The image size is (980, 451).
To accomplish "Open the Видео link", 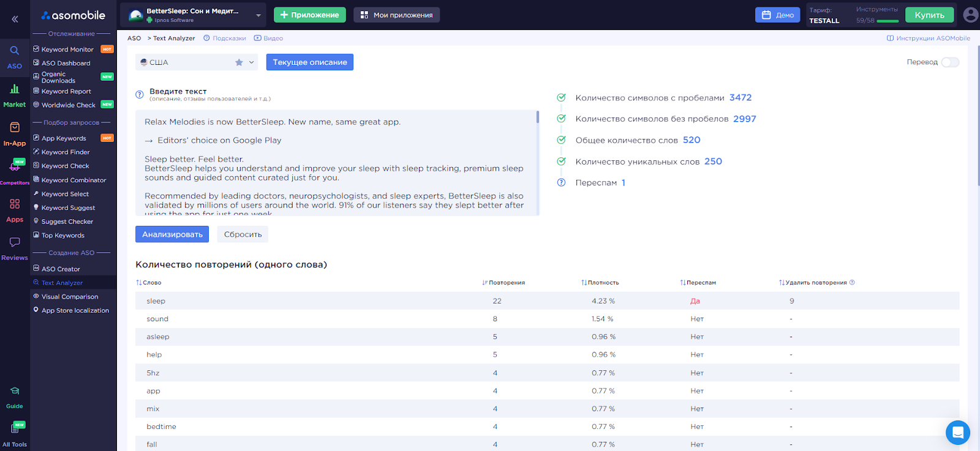I will 268,39.
